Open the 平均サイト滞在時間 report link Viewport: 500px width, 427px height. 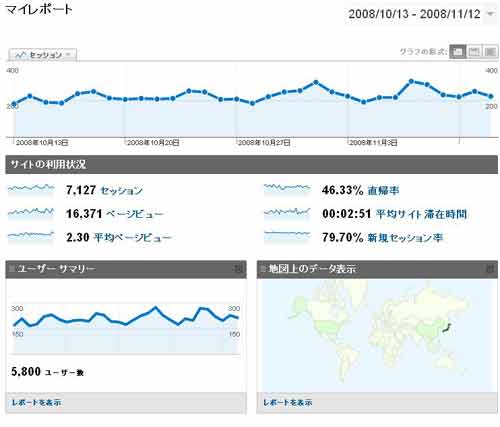421,214
